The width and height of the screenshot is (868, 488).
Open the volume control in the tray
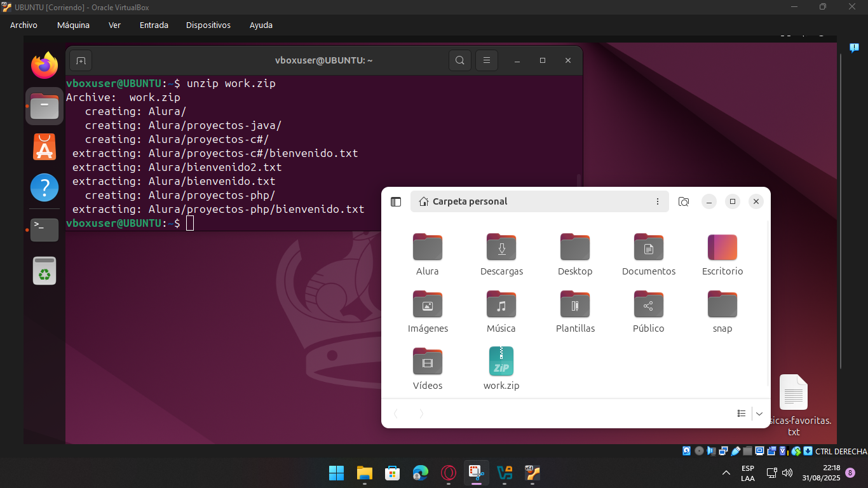787,473
